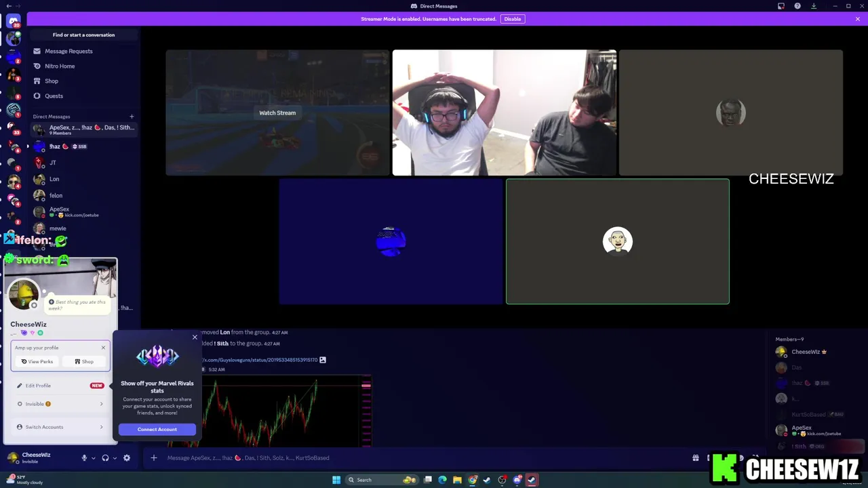Open the gift icon in message bar
The image size is (868, 488).
tap(696, 458)
